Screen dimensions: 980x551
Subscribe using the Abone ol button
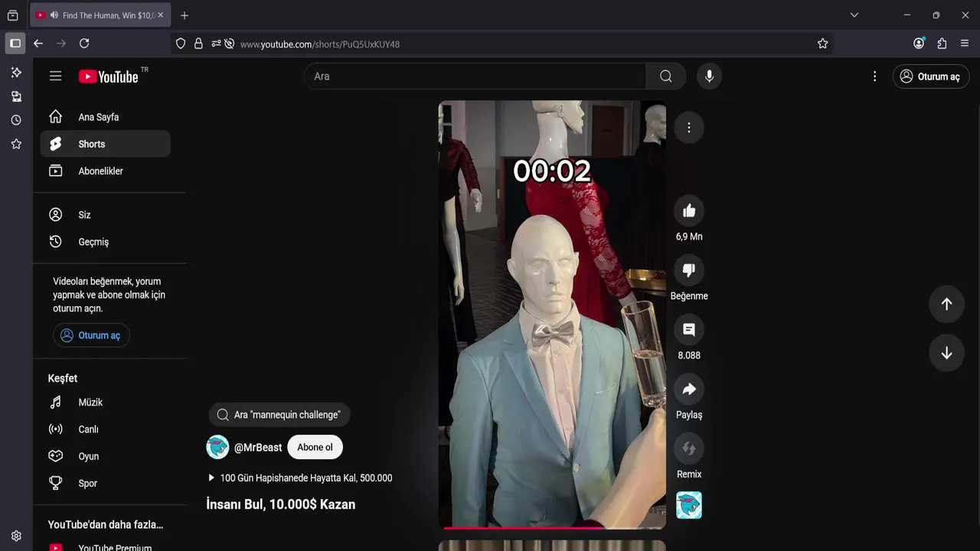click(x=315, y=447)
